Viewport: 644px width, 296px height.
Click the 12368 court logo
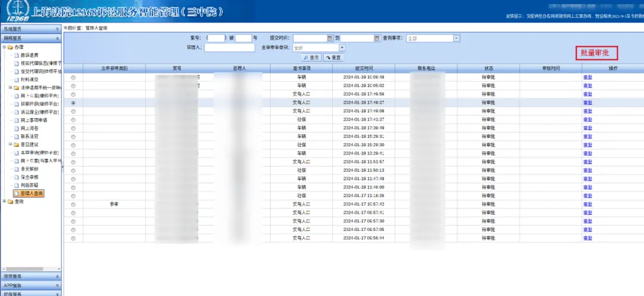18,11
